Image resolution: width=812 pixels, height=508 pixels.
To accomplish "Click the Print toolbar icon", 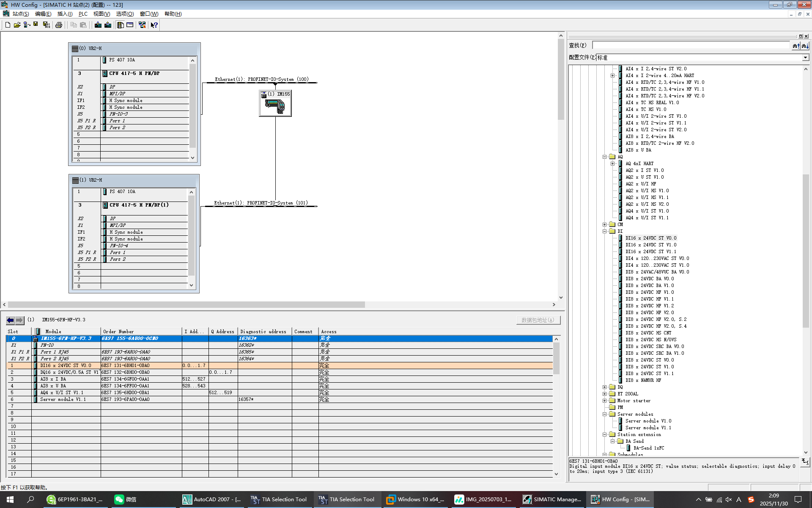I will tap(59, 25).
